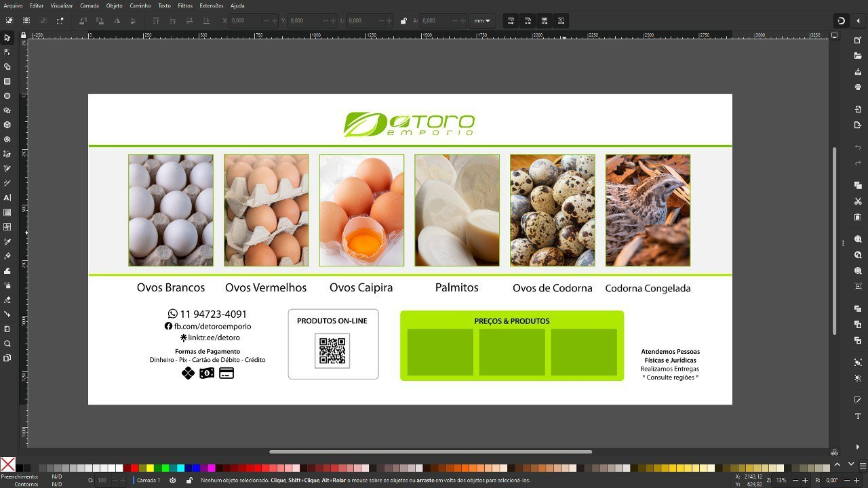Screen dimensions: 868x488
Task: Click Save document icon in right bar
Action: tap(858, 71)
